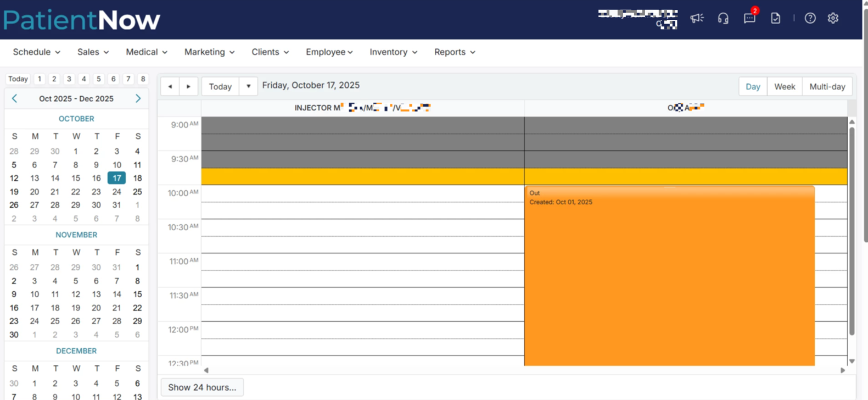Viewport: 868px width, 400px height.
Task: Select October 24 in mini calendar
Action: [x=116, y=192]
